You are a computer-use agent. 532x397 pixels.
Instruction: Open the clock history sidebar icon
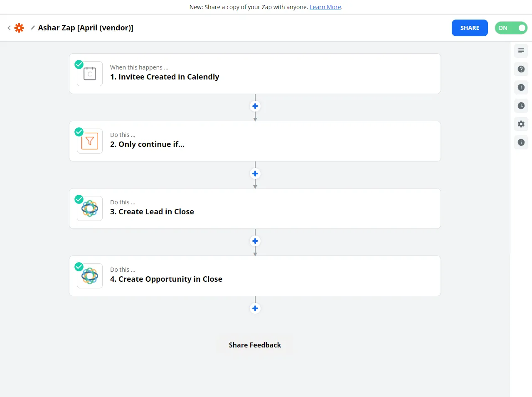521,106
